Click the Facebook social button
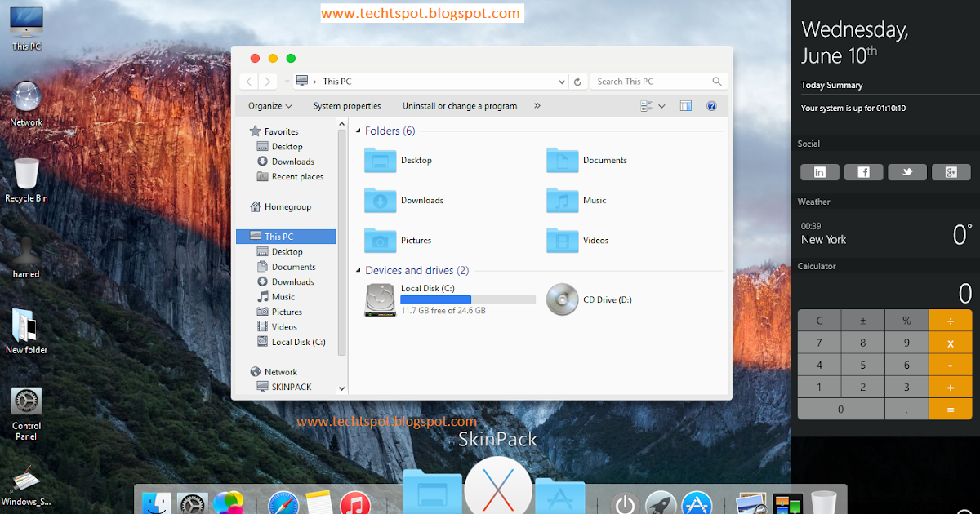980x514 pixels. click(863, 172)
